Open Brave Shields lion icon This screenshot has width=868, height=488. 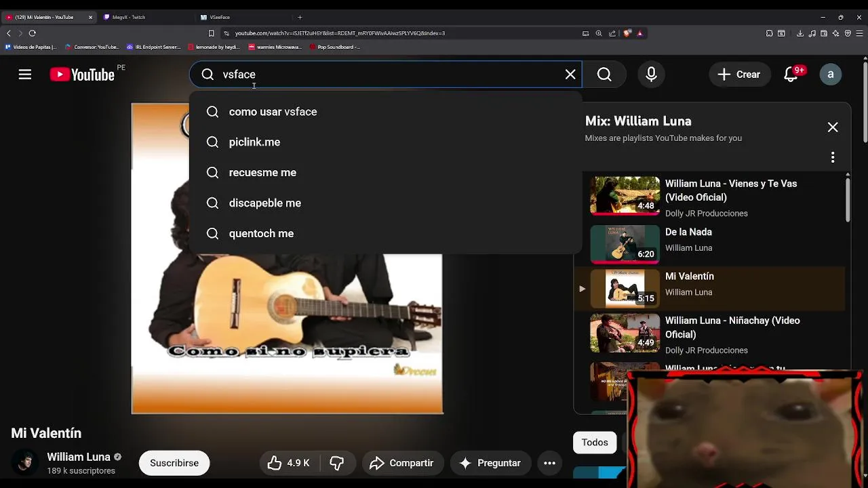pyautogui.click(x=627, y=33)
